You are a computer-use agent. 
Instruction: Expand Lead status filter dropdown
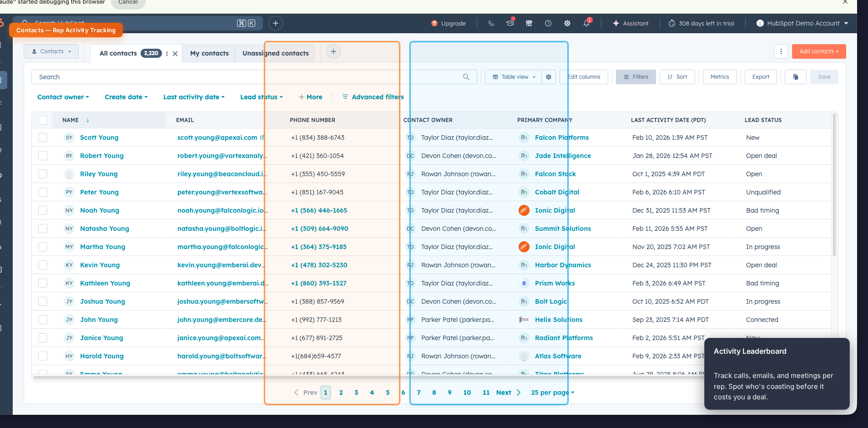262,97
